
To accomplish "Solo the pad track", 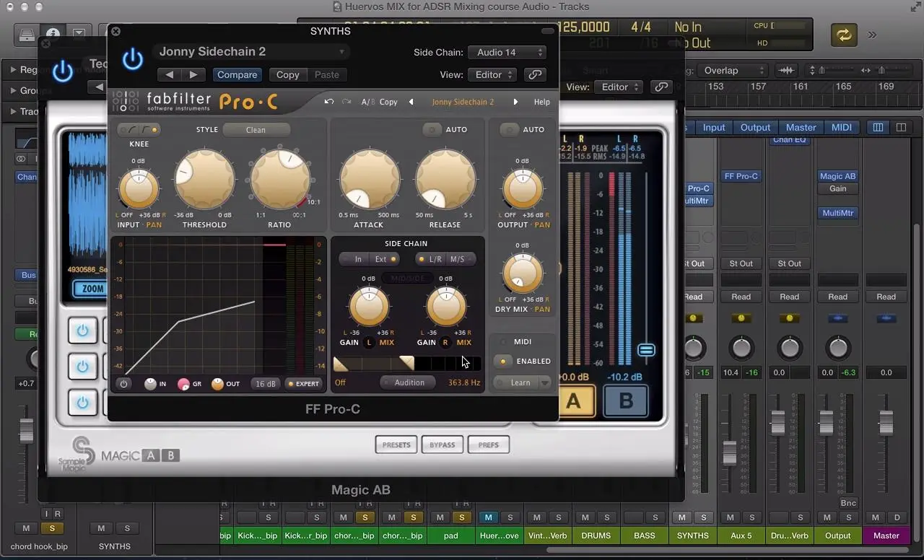I will click(462, 517).
